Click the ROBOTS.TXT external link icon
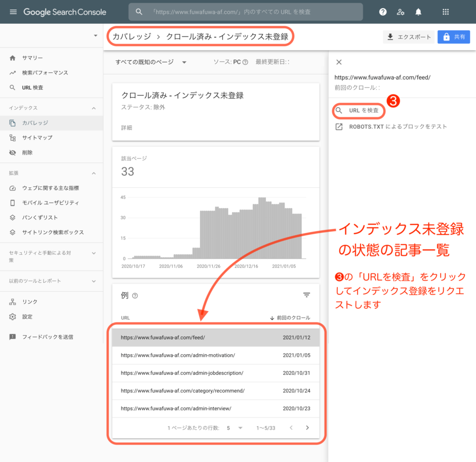This screenshot has height=462, width=476. coord(339,127)
